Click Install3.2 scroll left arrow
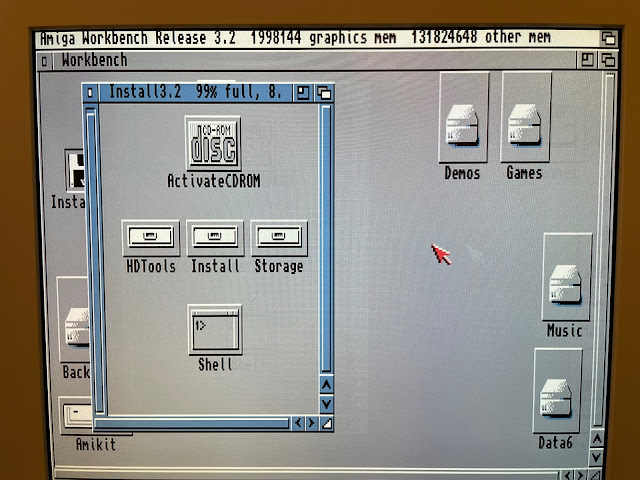Viewport: 640px width, 480px height. [298, 423]
